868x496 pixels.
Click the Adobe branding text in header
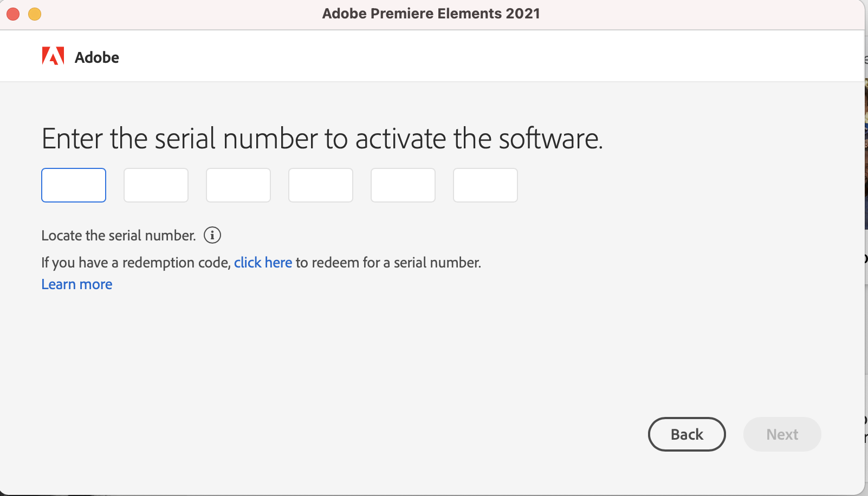[x=96, y=57]
